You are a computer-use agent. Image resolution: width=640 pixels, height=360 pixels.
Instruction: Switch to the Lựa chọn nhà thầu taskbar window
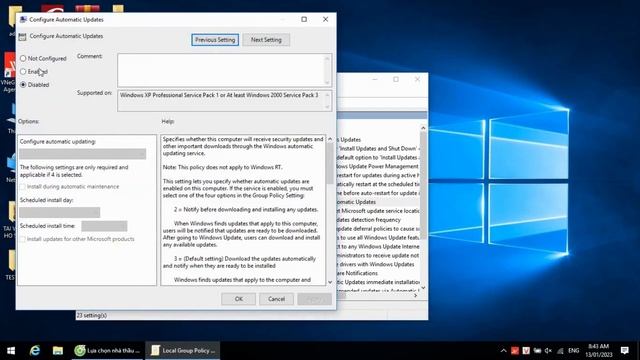108,351
